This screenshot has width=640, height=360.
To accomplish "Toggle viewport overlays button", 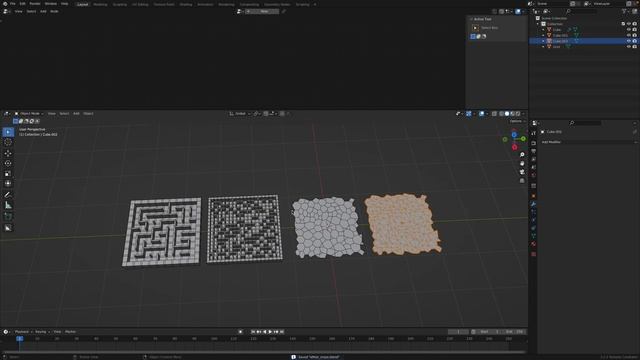I will pyautogui.click(x=482, y=113).
